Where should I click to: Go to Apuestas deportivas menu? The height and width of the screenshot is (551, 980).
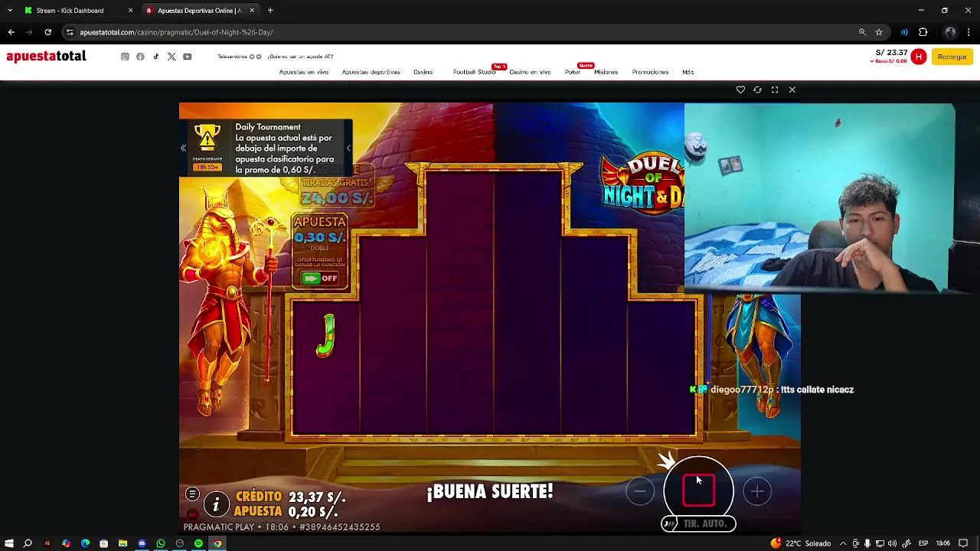tap(371, 72)
